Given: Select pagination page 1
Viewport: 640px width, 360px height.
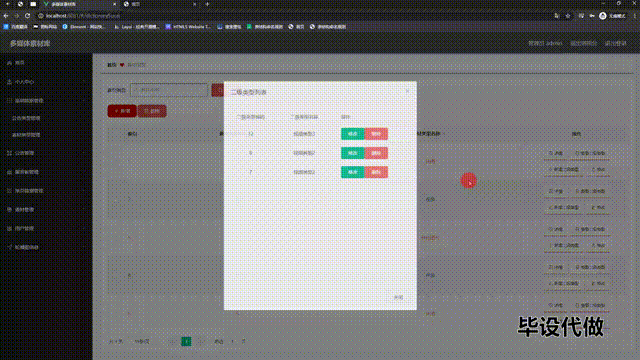Looking at the screenshot, I should tap(186, 342).
